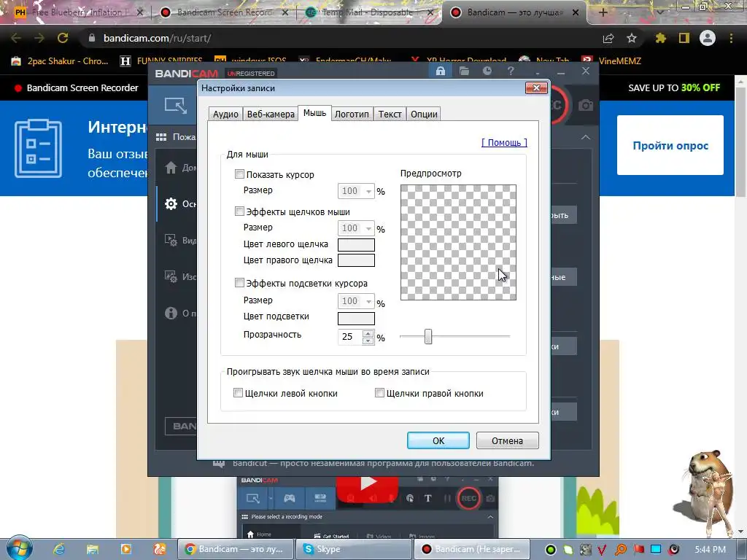747x560 pixels.
Task: Click Bandicam screenshot camera icon
Action: tap(586, 105)
